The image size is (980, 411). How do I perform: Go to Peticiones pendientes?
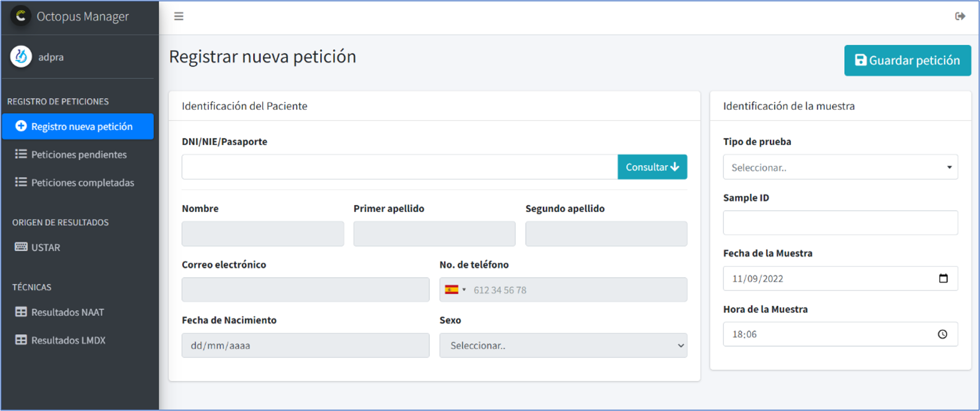[79, 154]
